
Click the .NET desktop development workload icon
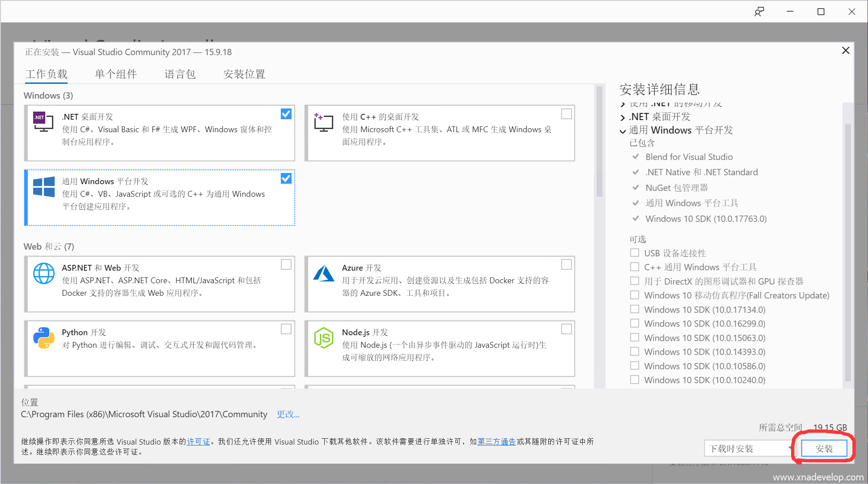(x=43, y=121)
